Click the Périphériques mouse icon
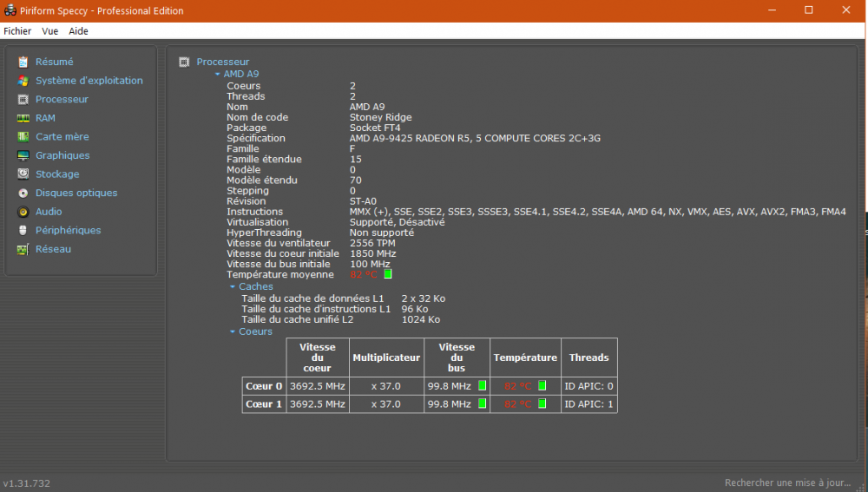The image size is (868, 492). tap(23, 230)
